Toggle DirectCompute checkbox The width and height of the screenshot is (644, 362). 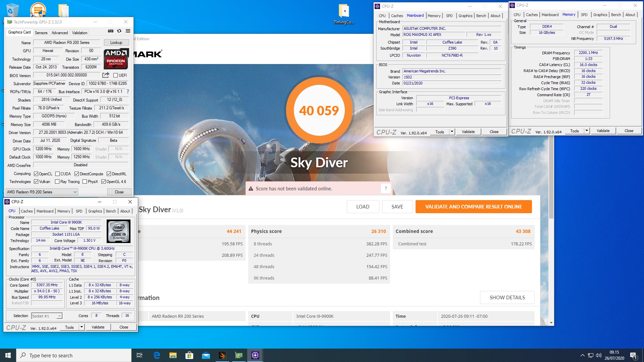(x=76, y=174)
